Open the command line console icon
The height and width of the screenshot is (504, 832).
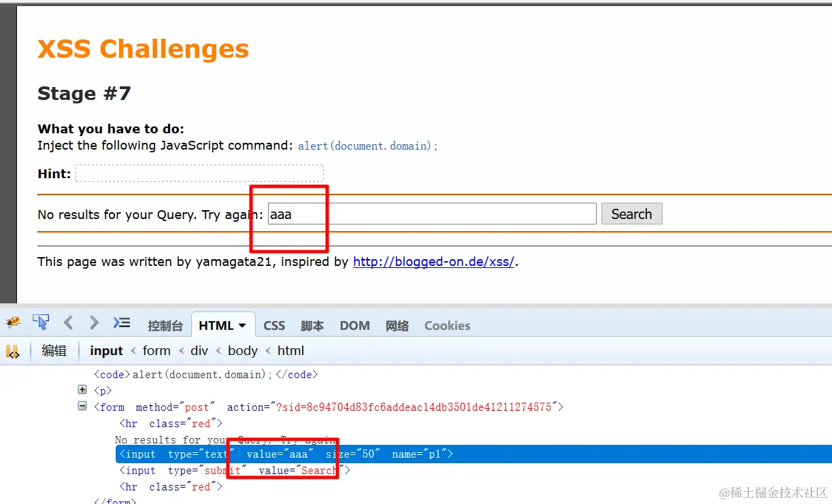pos(122,322)
